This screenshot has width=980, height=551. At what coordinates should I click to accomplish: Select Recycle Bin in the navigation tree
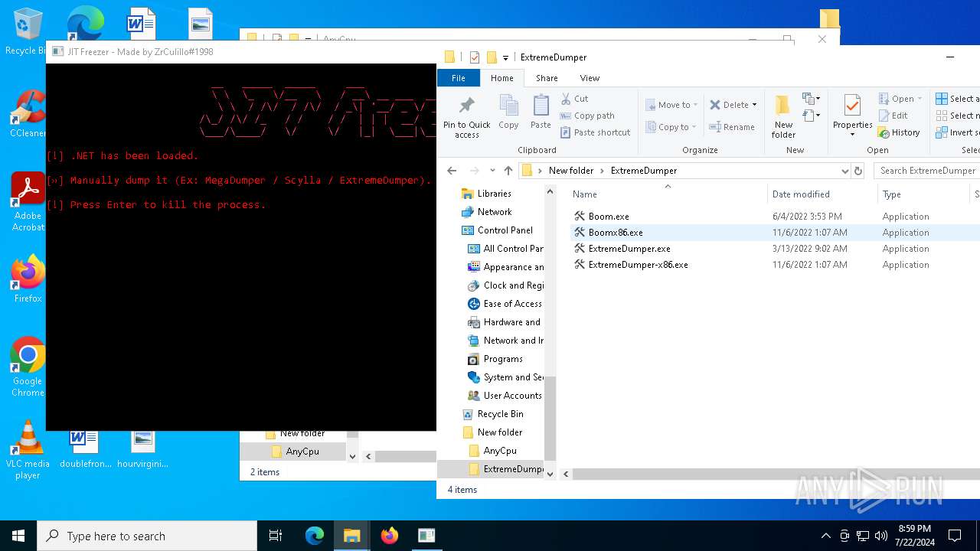point(500,414)
